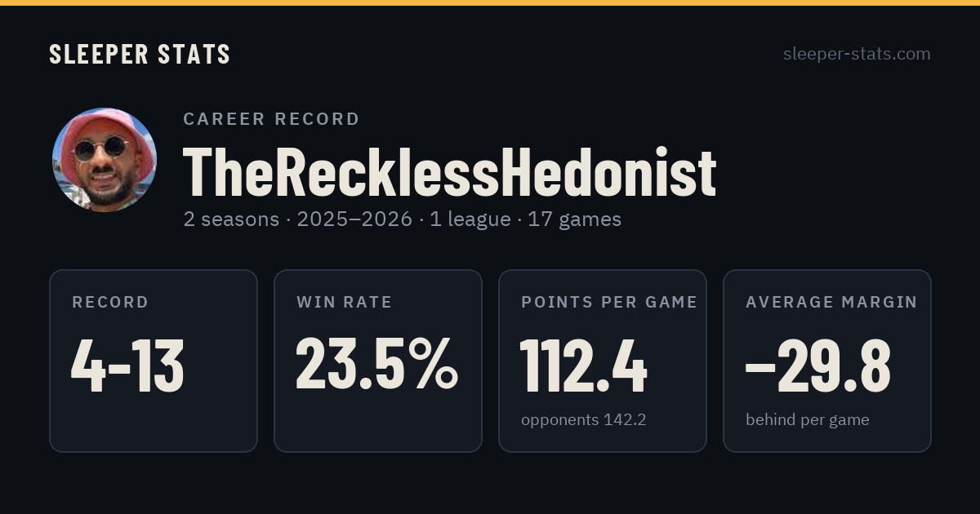This screenshot has height=514, width=980.
Task: Click the 4-13 record value
Action: pos(127,366)
